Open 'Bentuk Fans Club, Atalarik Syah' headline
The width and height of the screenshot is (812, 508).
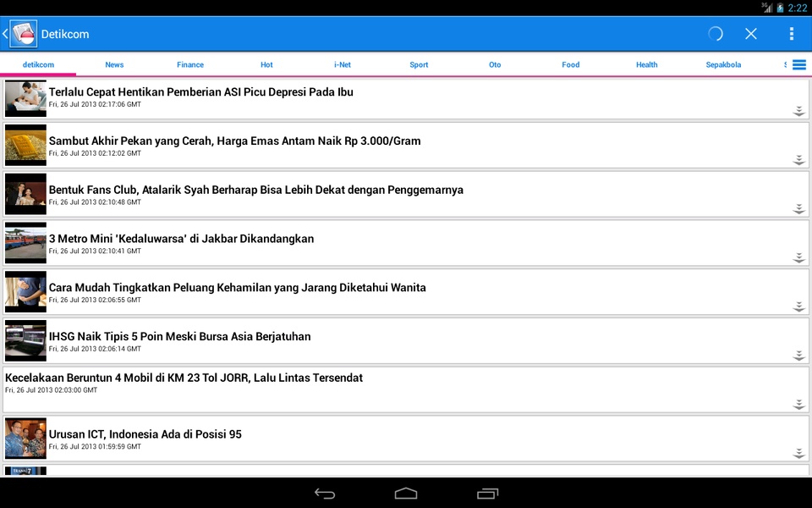255,190
